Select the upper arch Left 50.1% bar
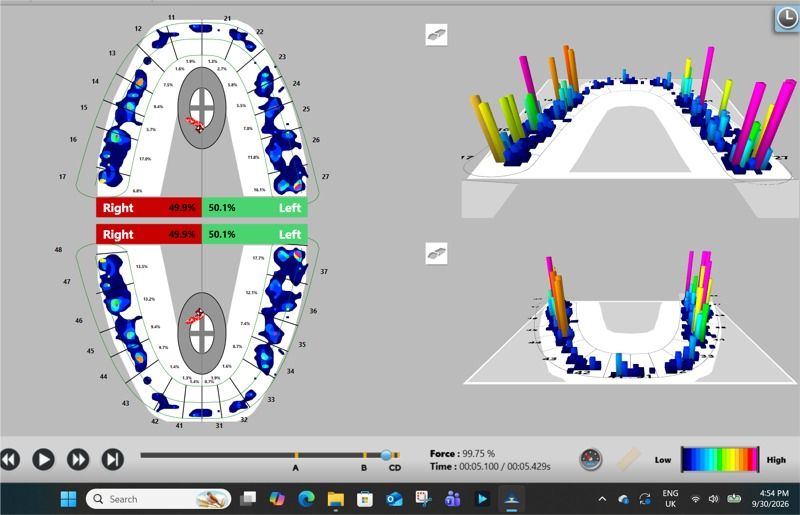 (x=255, y=208)
